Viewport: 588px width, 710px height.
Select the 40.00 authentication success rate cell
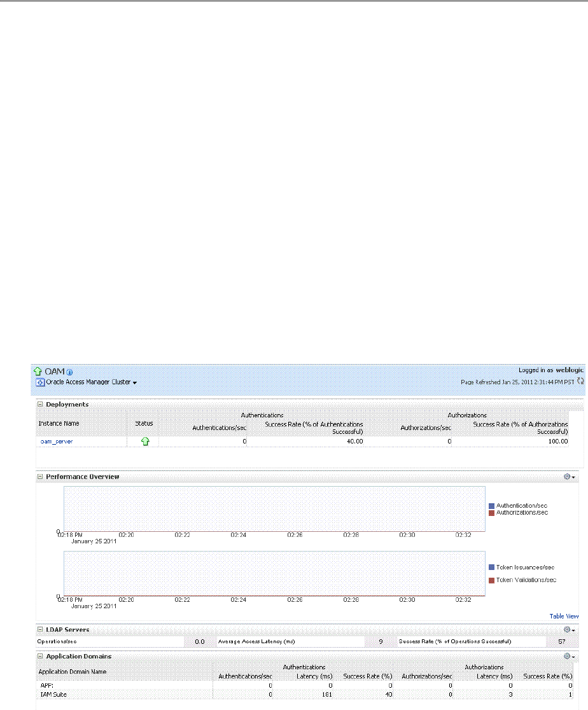pos(354,442)
